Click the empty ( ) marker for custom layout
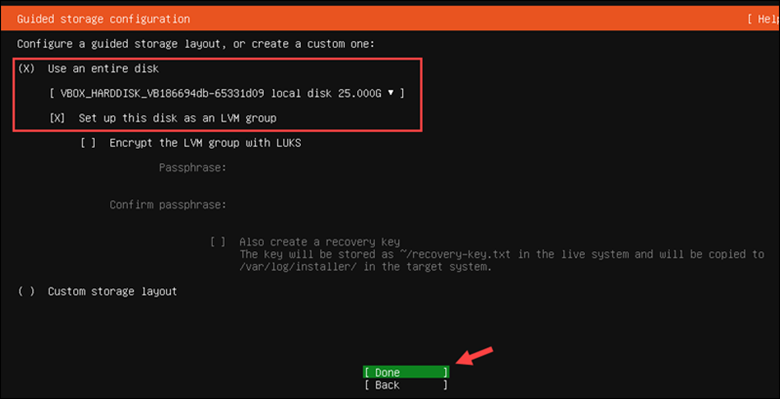780x399 pixels. [26, 292]
